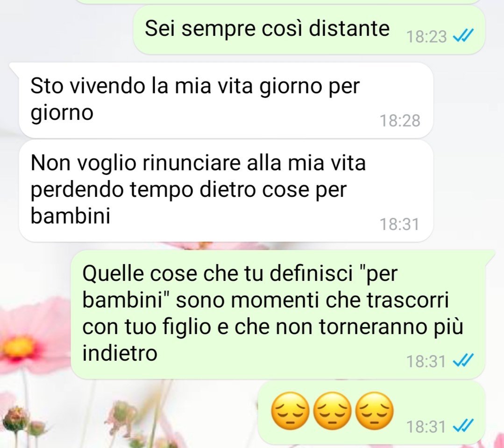Tap the 18:28 timestamp
This screenshot has width=504, height=448.
coord(400,121)
